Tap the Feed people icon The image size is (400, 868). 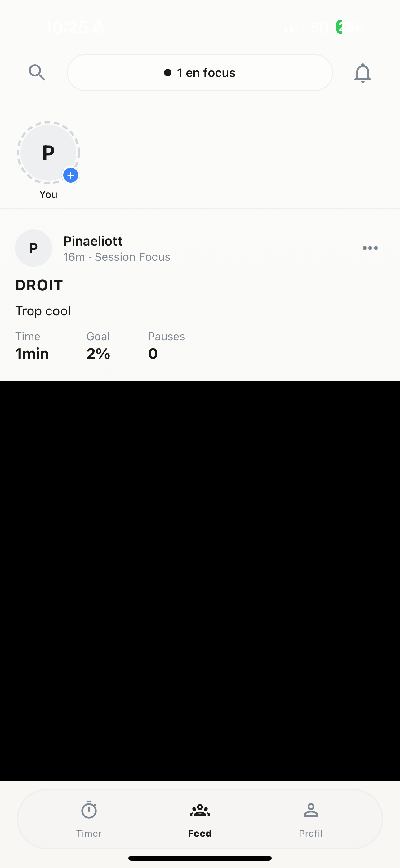pyautogui.click(x=200, y=810)
